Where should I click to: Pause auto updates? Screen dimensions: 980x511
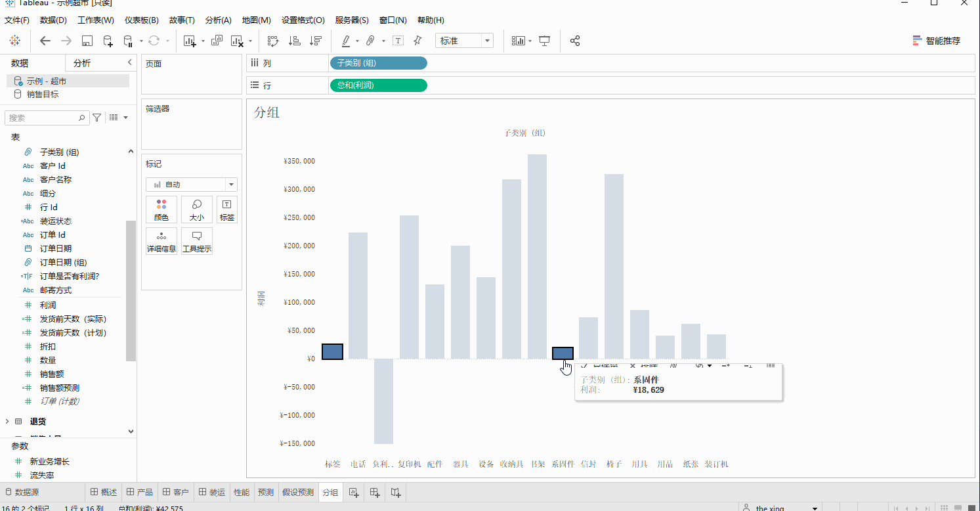point(129,41)
